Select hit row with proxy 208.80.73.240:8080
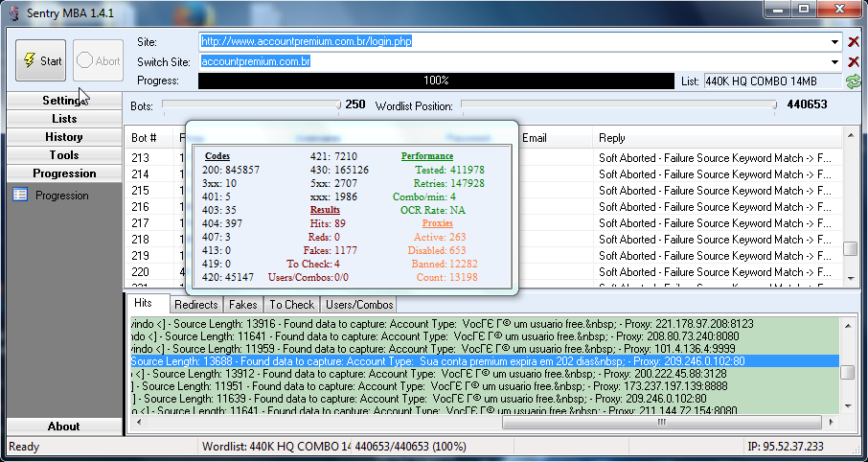The height and width of the screenshot is (462, 868). (485, 336)
